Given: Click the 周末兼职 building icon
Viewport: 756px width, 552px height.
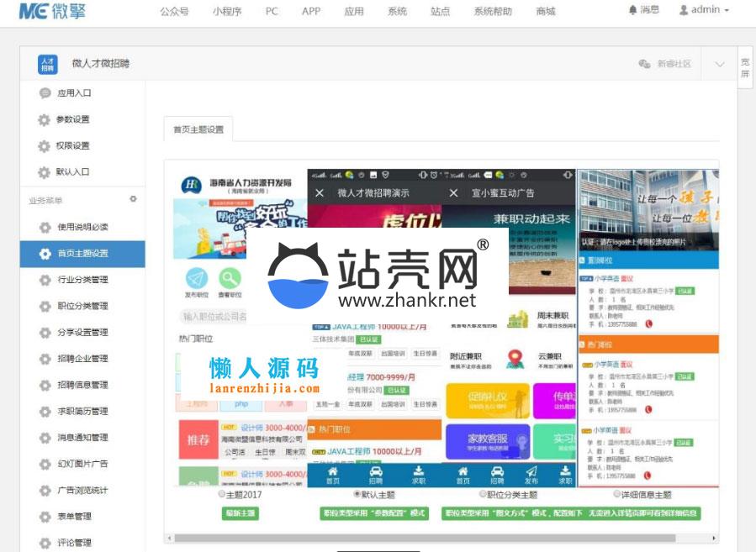Looking at the screenshot, I should [517, 319].
